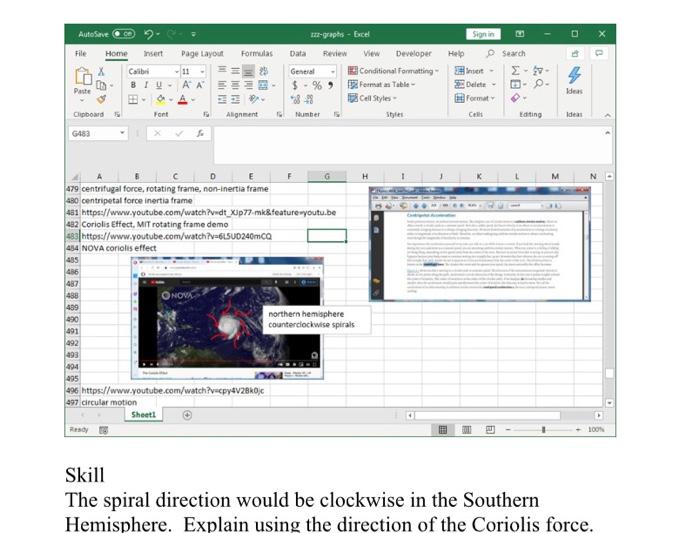Screen dimensions: 700x533
Task: Click the NOVA hurricane video thumbnail
Action: click(227, 318)
